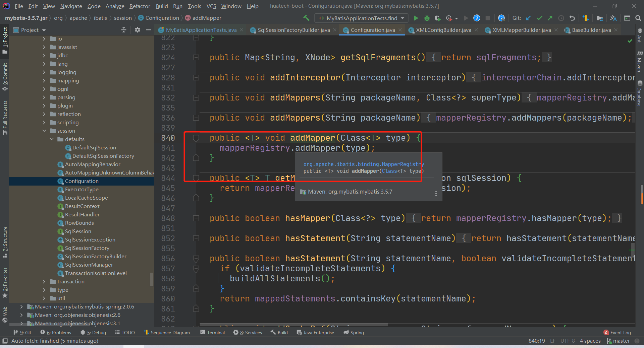Click the UTF-8 encoding status widget

[x=568, y=341]
